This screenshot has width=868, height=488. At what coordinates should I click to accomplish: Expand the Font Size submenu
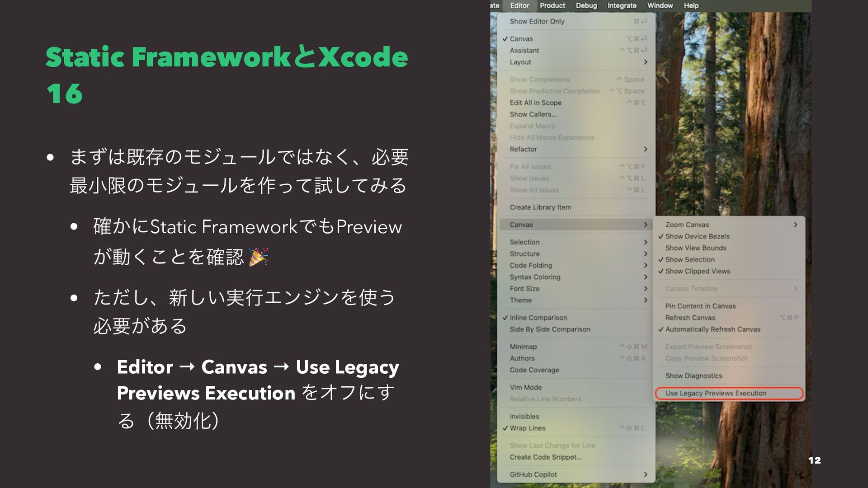576,289
